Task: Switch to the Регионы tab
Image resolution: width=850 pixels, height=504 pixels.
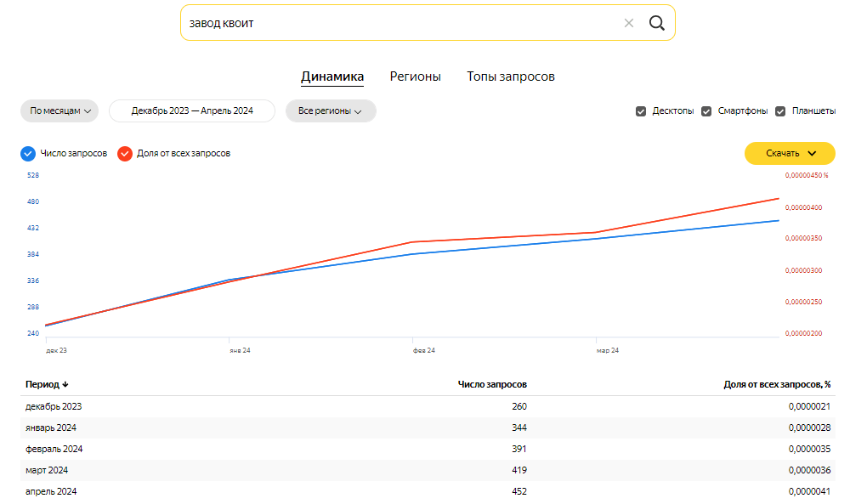Action: click(415, 76)
